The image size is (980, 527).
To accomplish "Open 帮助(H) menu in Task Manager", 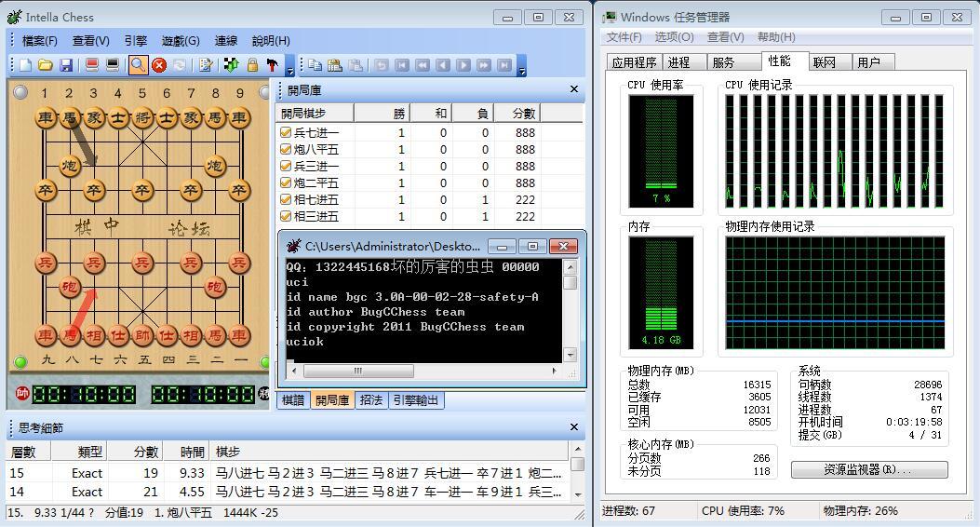I will tap(776, 37).
